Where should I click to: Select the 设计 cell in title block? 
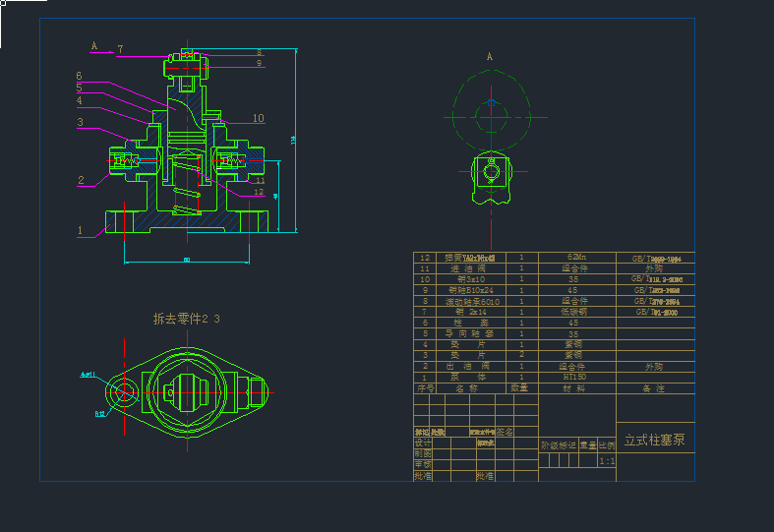pos(423,443)
